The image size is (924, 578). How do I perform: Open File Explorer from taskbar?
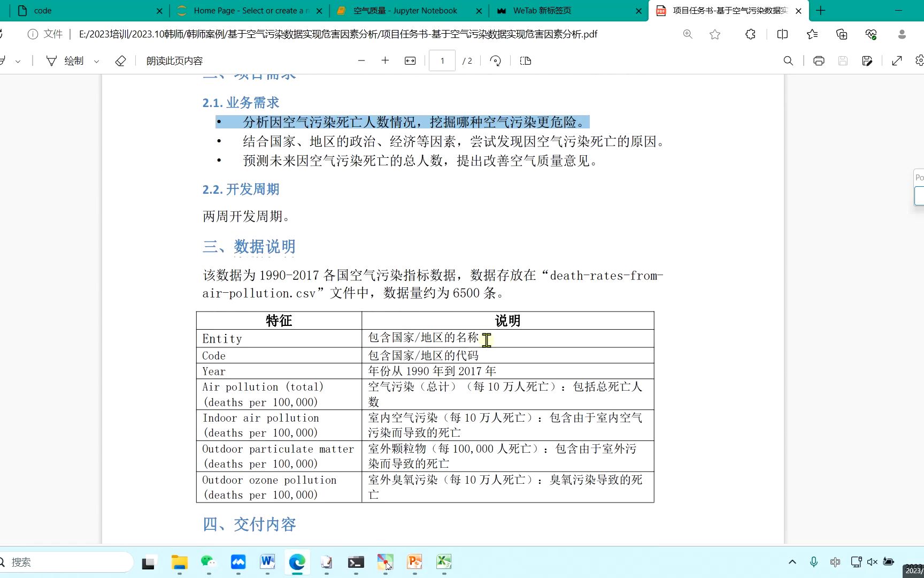click(180, 562)
